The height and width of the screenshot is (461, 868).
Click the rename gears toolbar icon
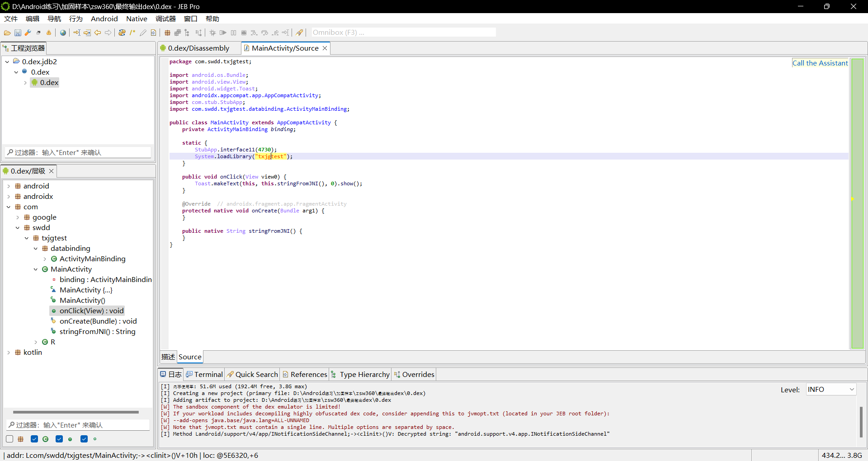122,33
